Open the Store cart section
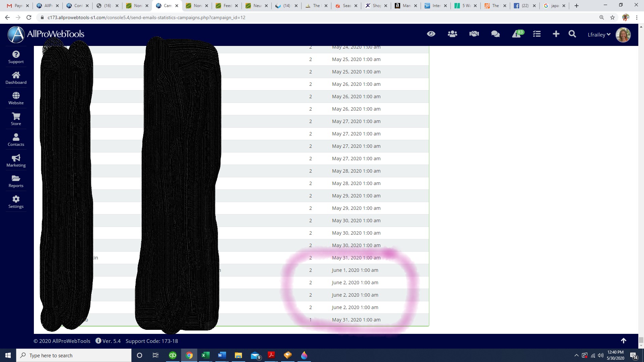This screenshot has width=644, height=362. click(x=16, y=119)
